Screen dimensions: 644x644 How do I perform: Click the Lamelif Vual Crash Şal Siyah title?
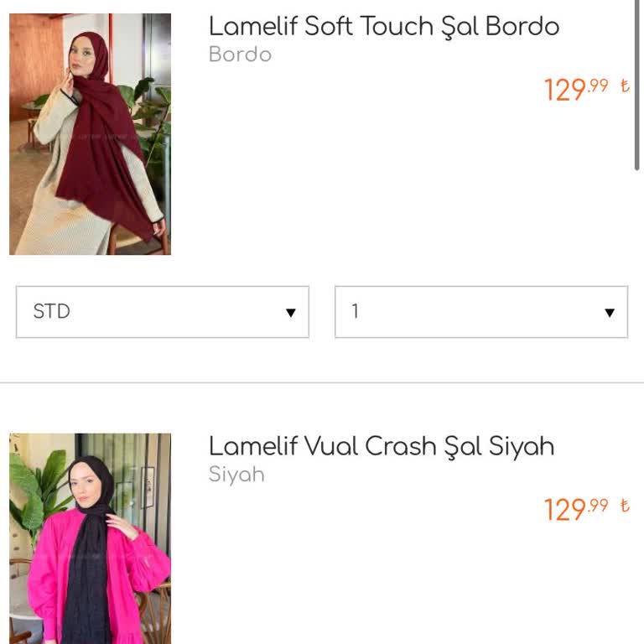pyautogui.click(x=381, y=446)
